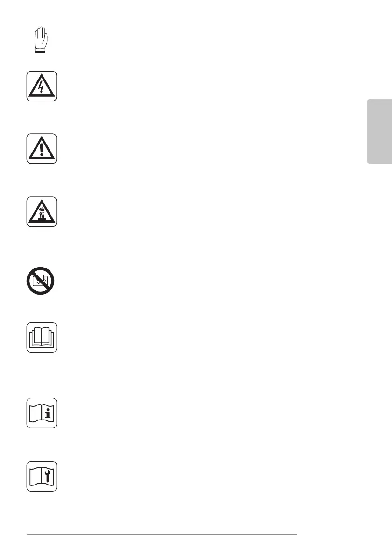Select the hot surface warning triangle icon

click(x=42, y=212)
